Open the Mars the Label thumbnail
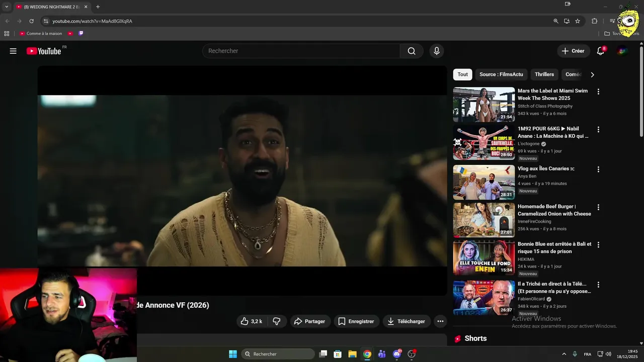 484,105
